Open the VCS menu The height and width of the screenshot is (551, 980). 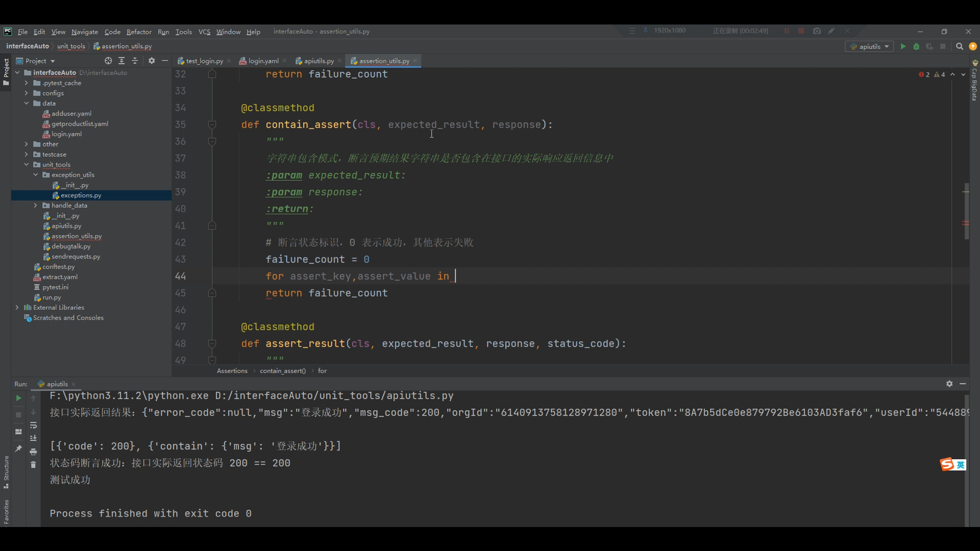(204, 32)
